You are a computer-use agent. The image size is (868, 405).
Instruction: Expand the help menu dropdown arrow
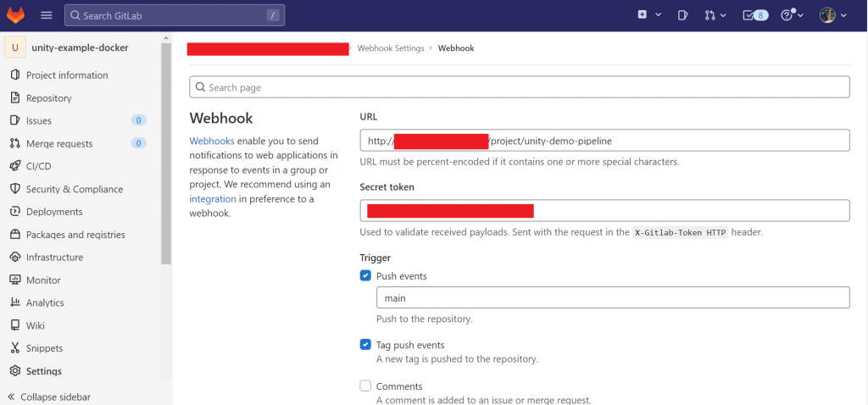tap(800, 15)
